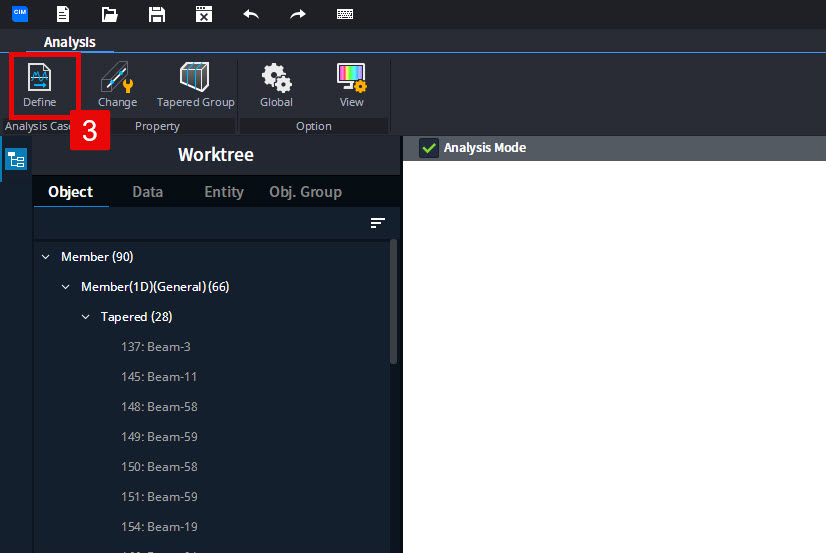
Task: Click the Member(1D)(General) (66) label
Action: 155,287
